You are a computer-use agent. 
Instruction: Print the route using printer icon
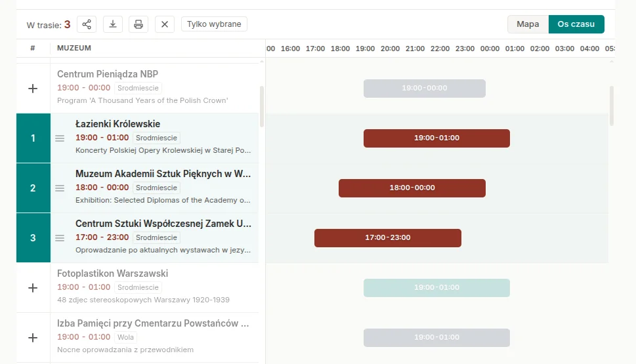pyautogui.click(x=138, y=24)
